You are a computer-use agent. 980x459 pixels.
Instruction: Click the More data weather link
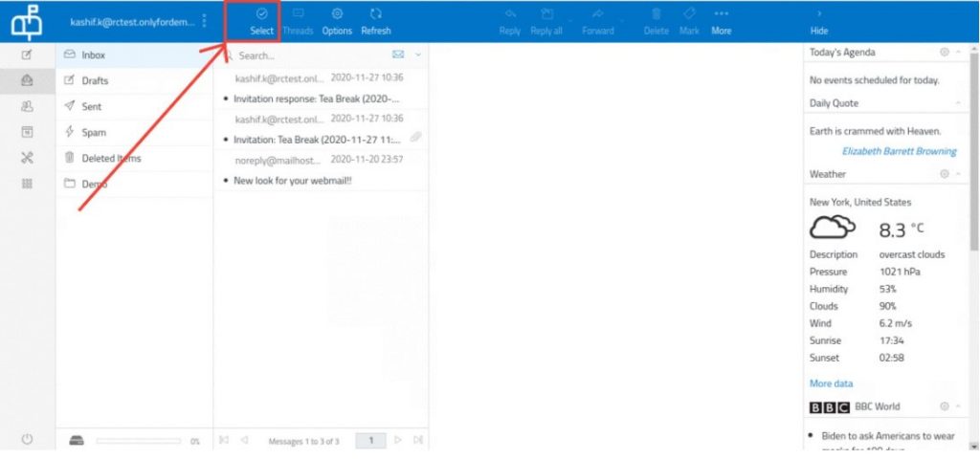[831, 383]
